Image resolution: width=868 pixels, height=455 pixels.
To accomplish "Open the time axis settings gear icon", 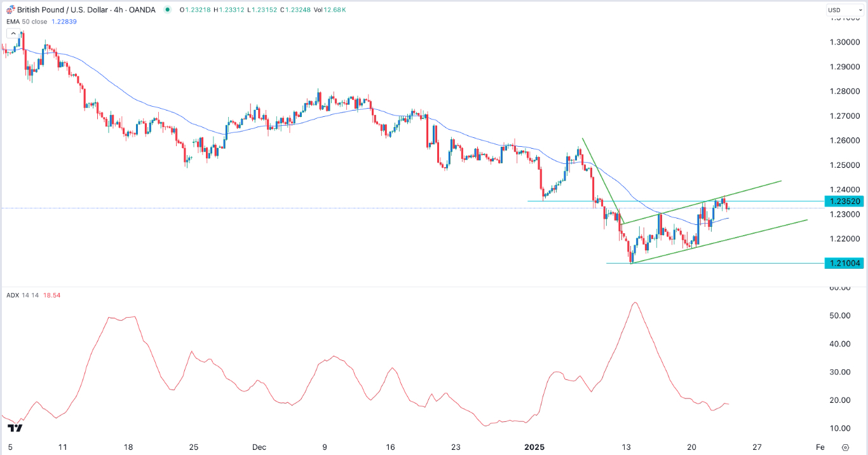I will point(846,447).
